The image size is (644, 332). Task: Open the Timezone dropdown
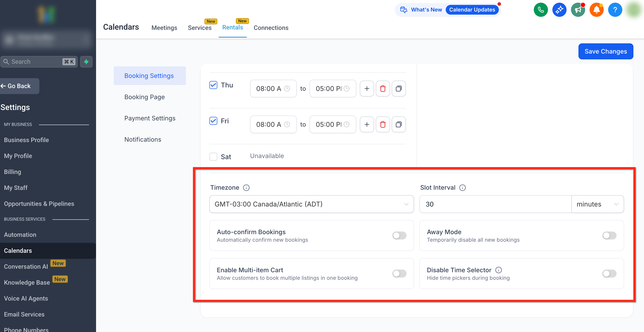(311, 204)
